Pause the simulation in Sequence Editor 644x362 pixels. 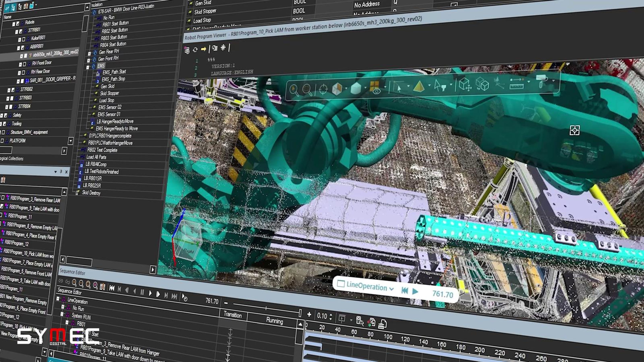click(142, 292)
